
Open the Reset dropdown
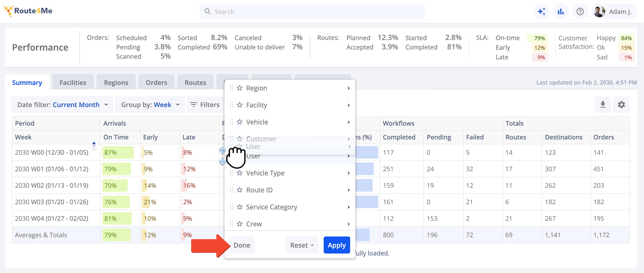coord(302,245)
